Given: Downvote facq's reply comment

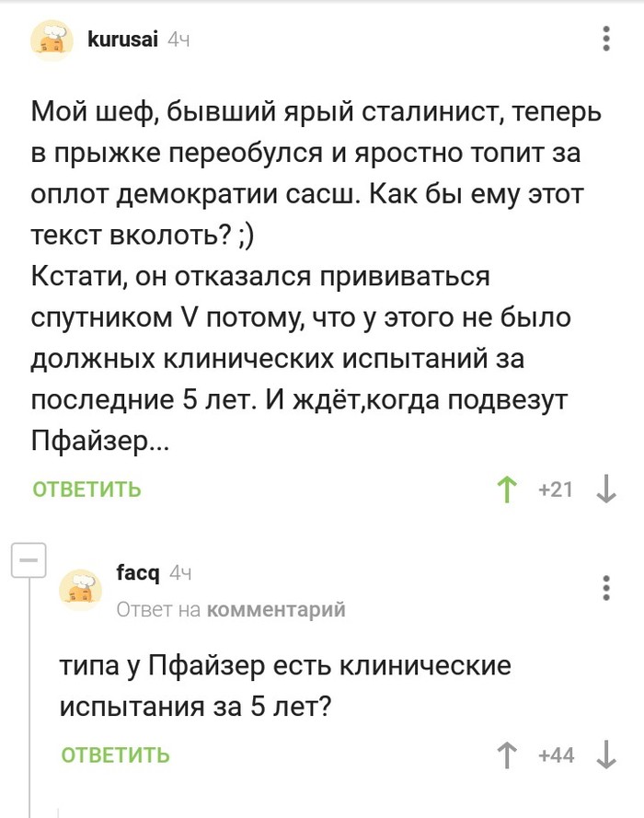Looking at the screenshot, I should click(x=605, y=755).
